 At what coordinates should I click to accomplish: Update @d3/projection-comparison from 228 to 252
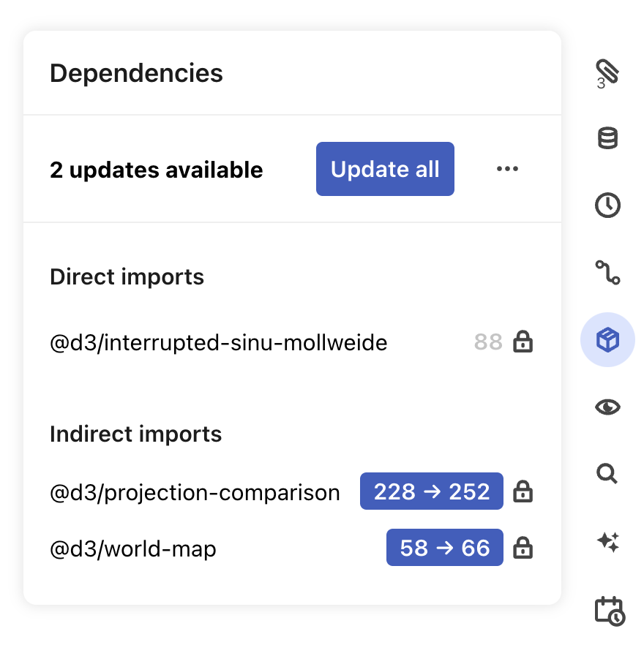(431, 491)
